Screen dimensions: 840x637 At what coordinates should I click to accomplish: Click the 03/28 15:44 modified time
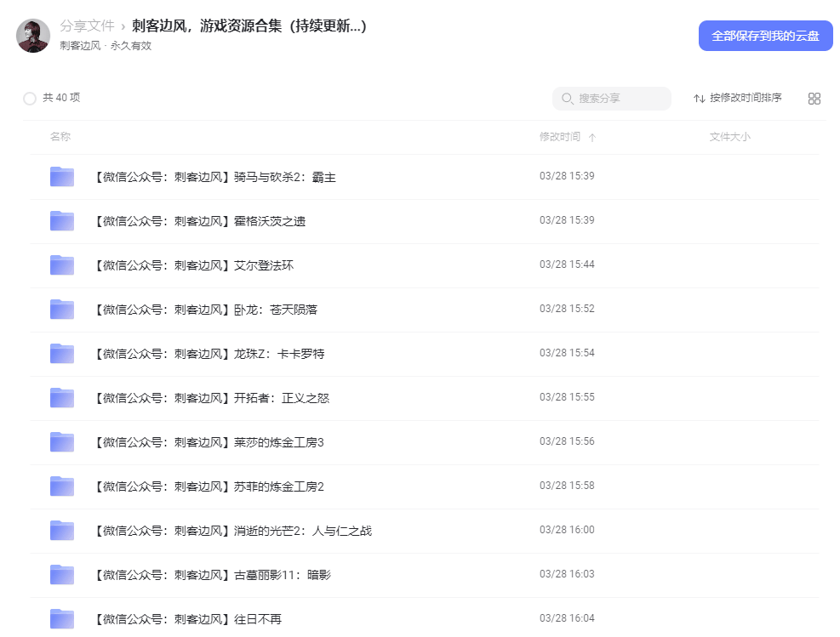tap(567, 264)
